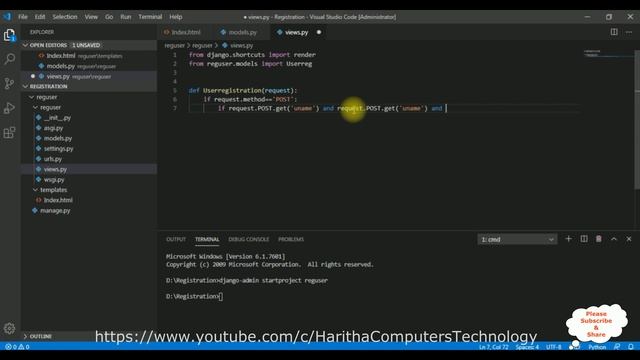
Task: Open the Extensions view
Action: tap(9, 133)
